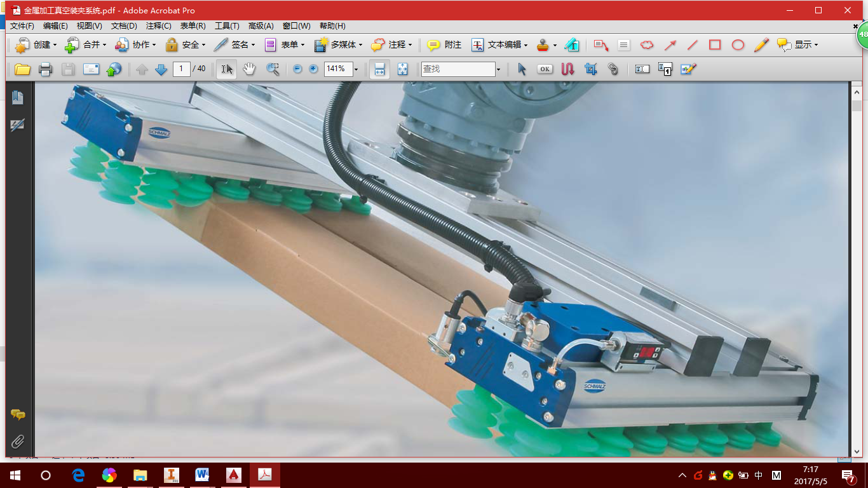Click the printer icon to print
The image size is (868, 488).
click(45, 69)
